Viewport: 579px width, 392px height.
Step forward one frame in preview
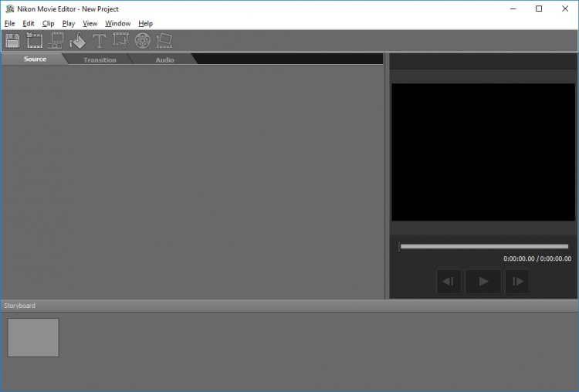(x=517, y=282)
